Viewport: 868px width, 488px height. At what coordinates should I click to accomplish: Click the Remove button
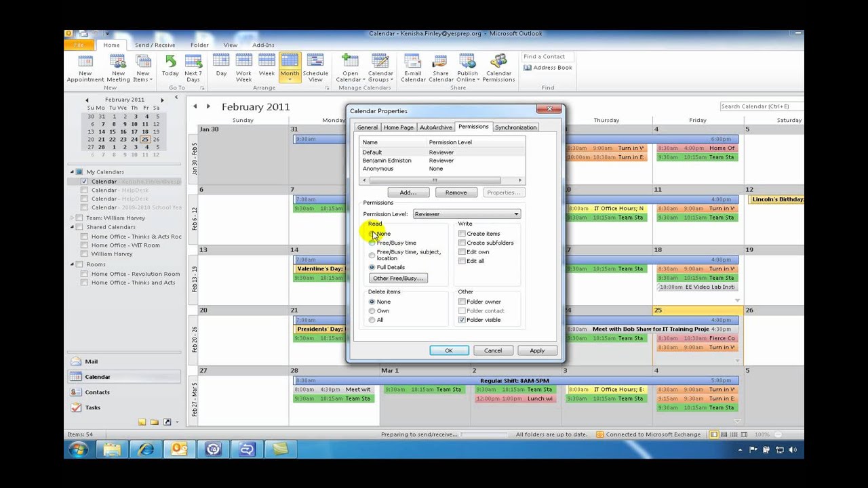456,192
